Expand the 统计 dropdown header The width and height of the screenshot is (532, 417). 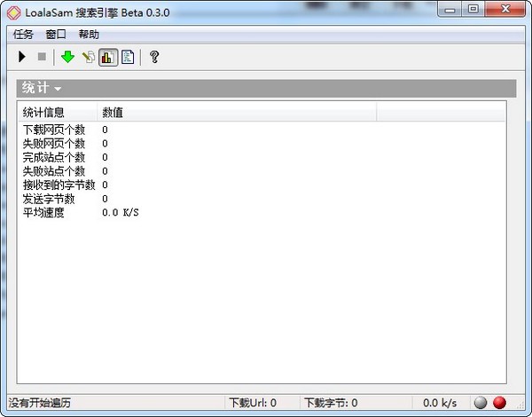click(x=42, y=89)
